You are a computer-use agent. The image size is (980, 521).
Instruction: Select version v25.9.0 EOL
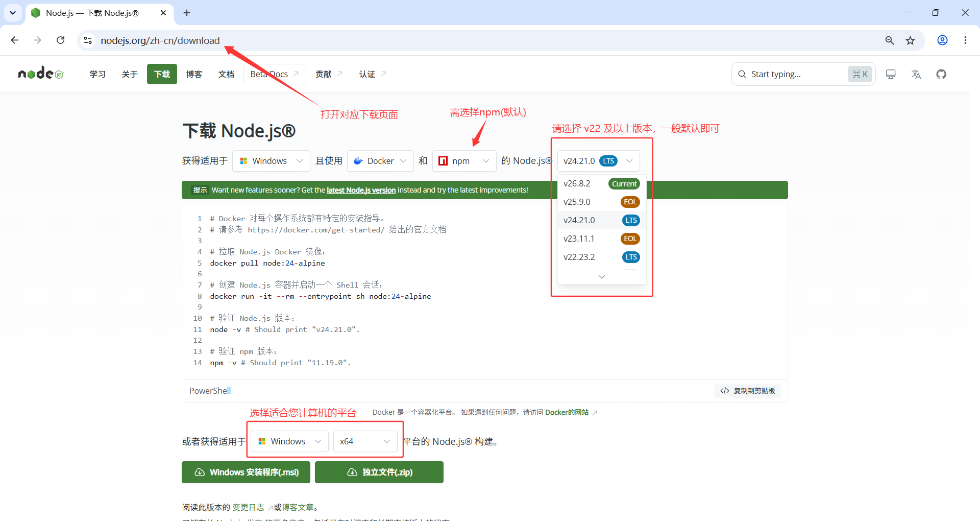(602, 202)
